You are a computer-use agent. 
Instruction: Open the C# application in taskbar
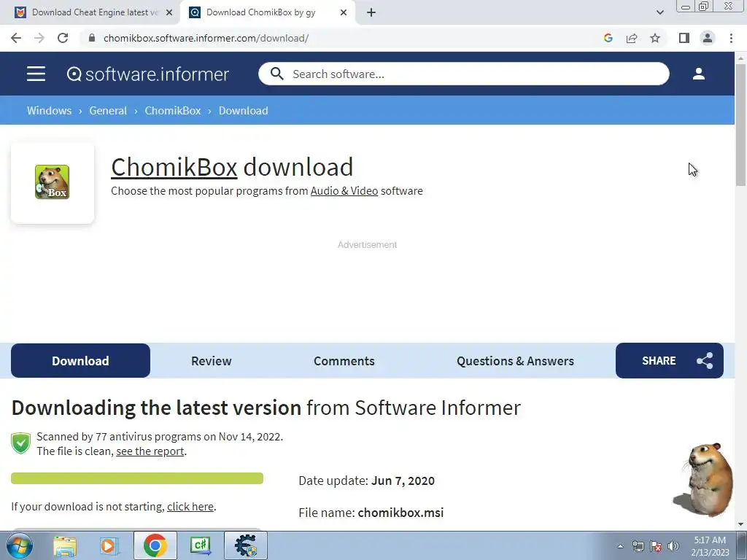[201, 545]
